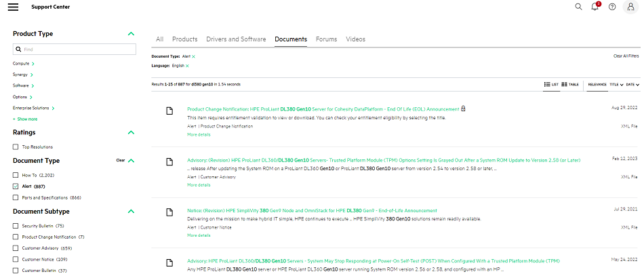
Task: Check the Customer Notice subtype
Action: coord(16,259)
